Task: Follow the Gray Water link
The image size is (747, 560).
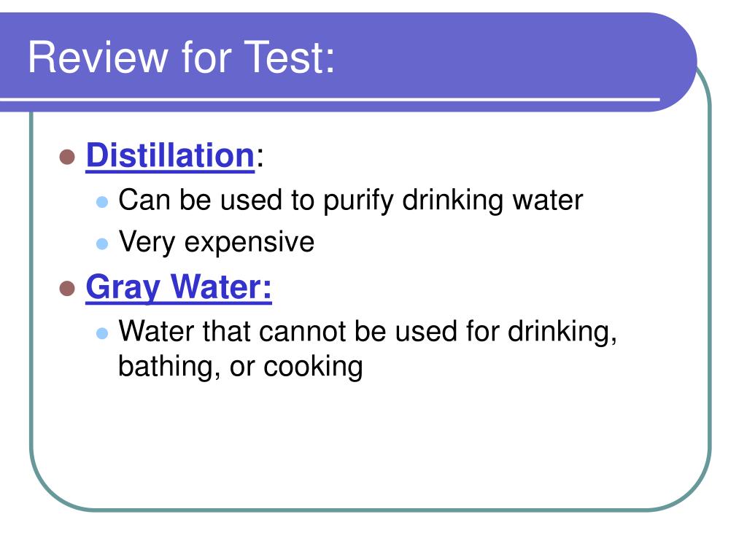Action: [179, 287]
